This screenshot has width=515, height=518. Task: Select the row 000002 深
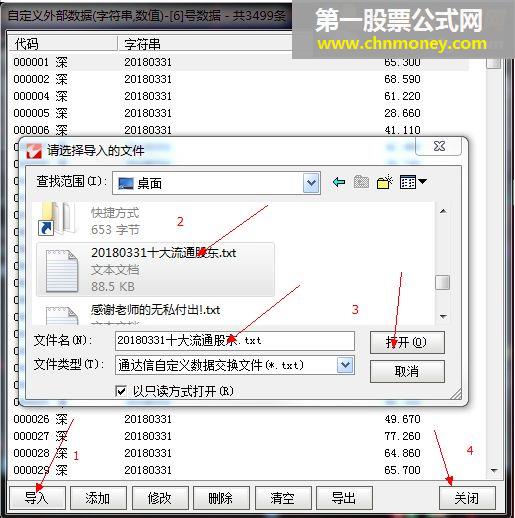click(239, 79)
